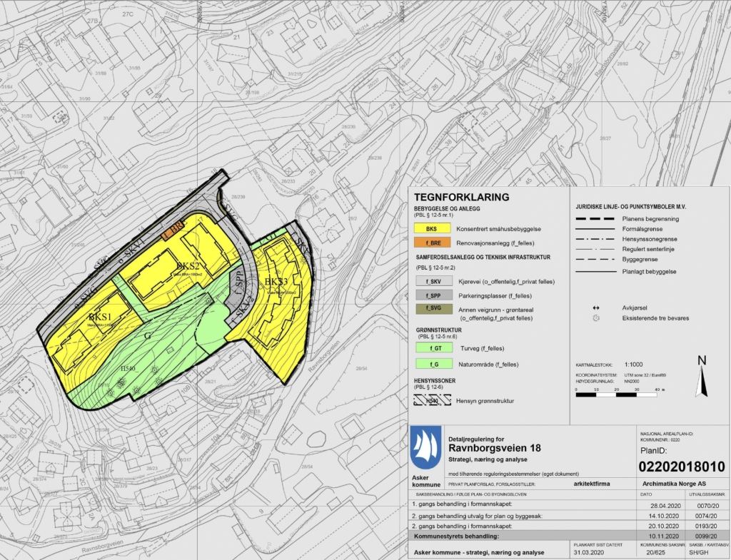Select the Hensynssonegrense dash-dot line sample
The width and height of the screenshot is (731, 560).
(595, 239)
